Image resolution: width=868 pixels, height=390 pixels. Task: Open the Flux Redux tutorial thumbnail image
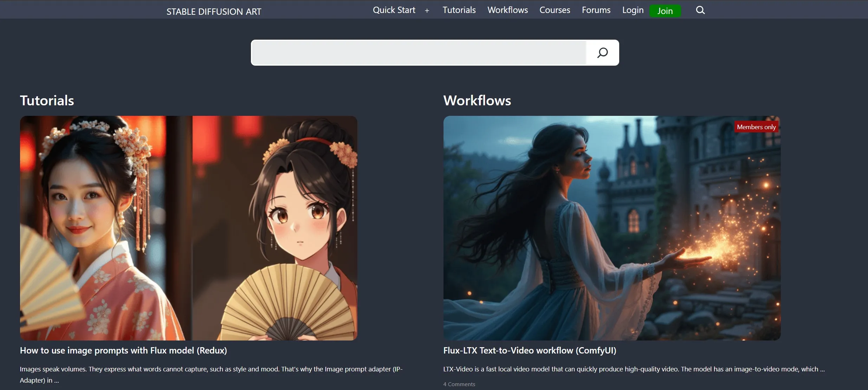[188, 228]
